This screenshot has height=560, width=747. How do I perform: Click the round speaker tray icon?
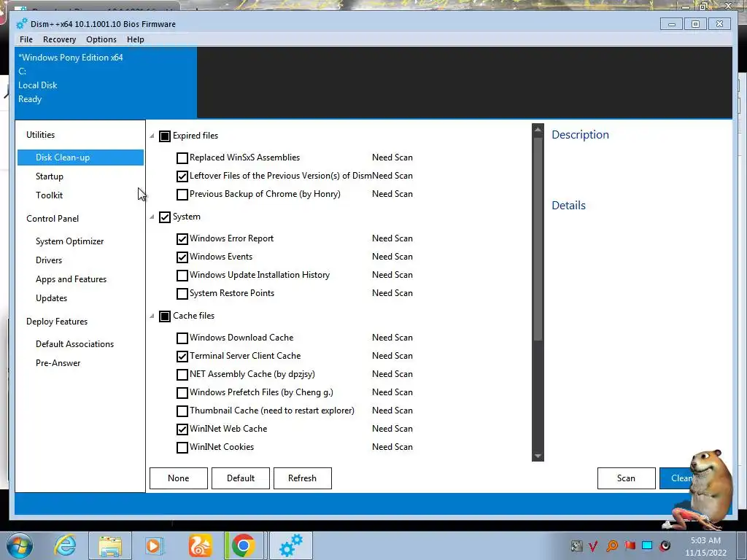pos(665,545)
